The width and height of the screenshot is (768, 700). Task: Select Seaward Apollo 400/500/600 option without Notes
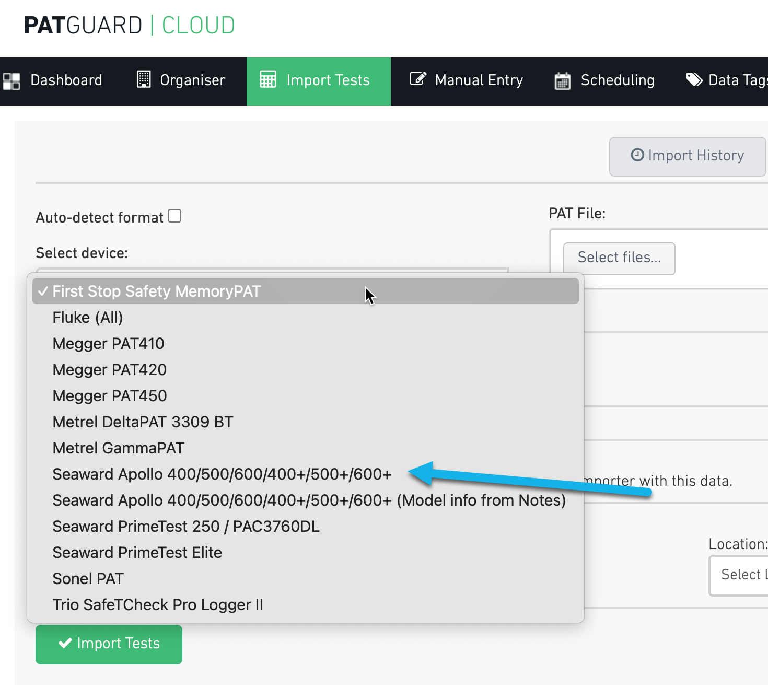(x=306, y=474)
